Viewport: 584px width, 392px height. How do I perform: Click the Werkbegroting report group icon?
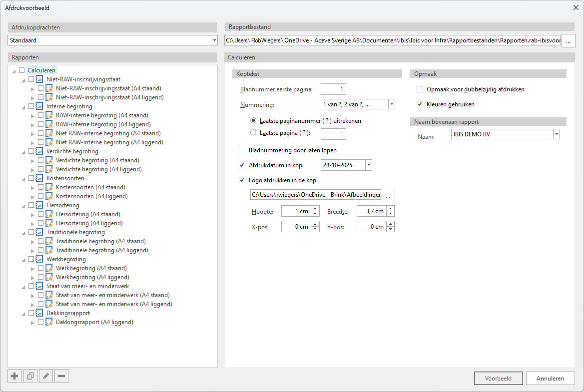click(x=39, y=259)
